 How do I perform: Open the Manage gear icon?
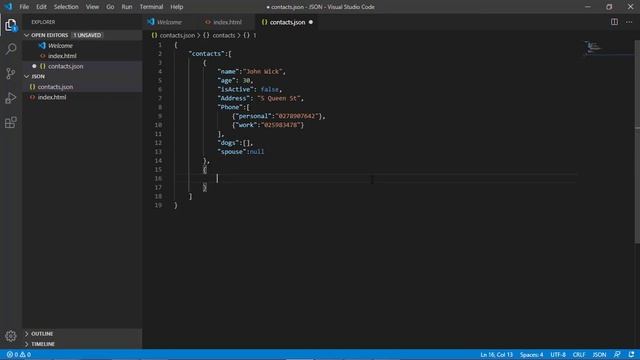[x=11, y=336]
